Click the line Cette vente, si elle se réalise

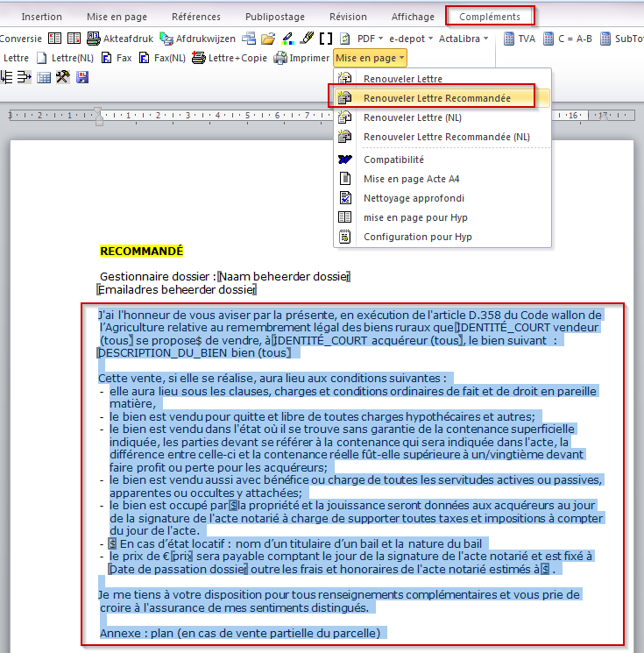pos(272,378)
